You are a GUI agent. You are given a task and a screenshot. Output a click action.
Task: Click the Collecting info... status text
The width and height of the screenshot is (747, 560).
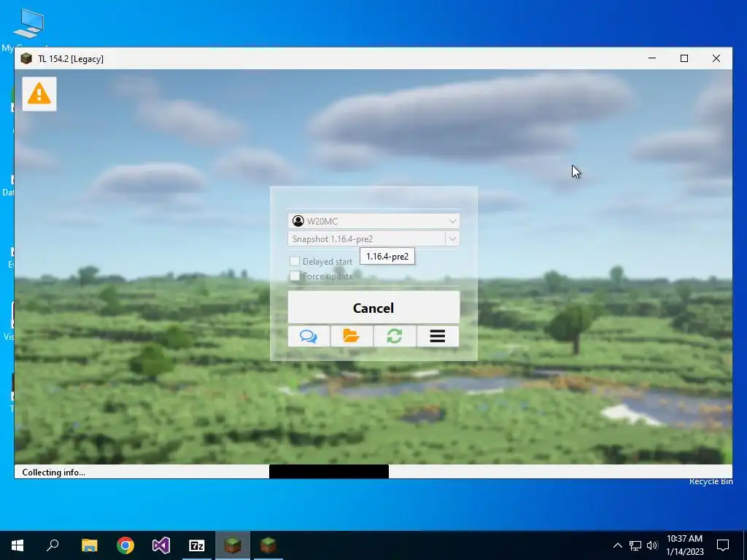point(54,472)
